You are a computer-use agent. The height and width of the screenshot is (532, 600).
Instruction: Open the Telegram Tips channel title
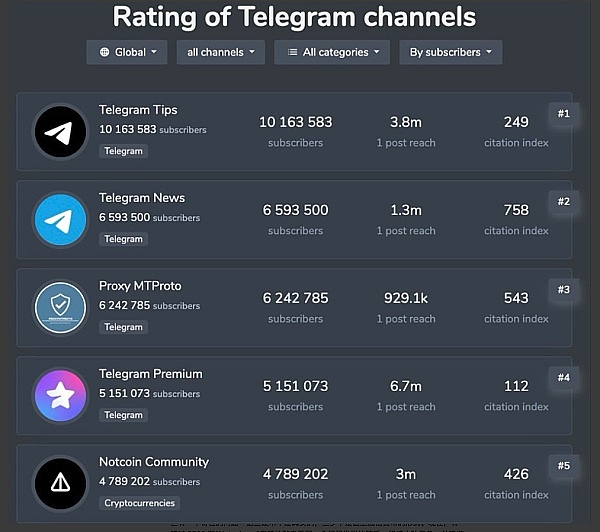138,110
